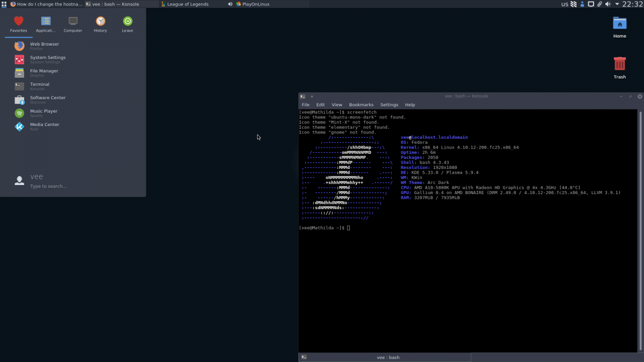
Task: Open the Kodi Media Center favorite
Action: coord(73,127)
